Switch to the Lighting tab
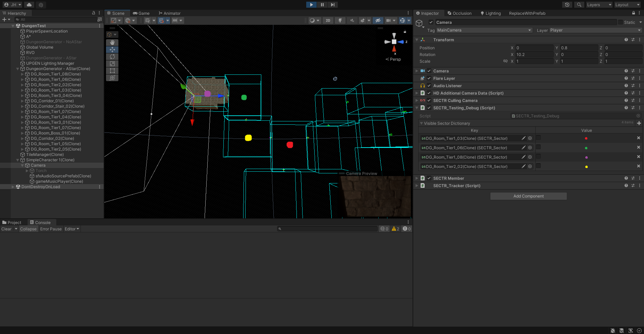The image size is (644, 334). click(x=490, y=13)
